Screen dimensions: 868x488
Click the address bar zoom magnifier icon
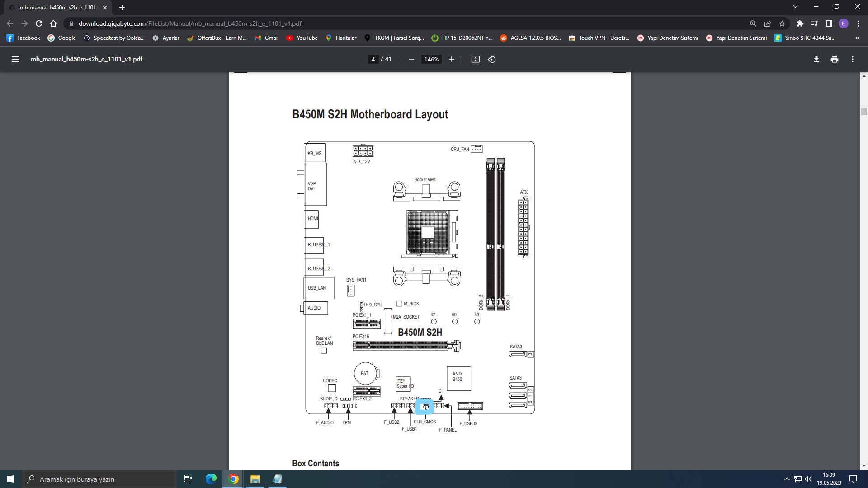click(x=753, y=23)
